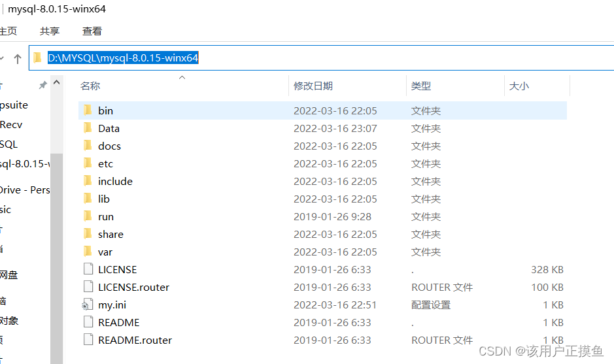
Task: Select the my.ini config file icon
Action: pyautogui.click(x=88, y=305)
